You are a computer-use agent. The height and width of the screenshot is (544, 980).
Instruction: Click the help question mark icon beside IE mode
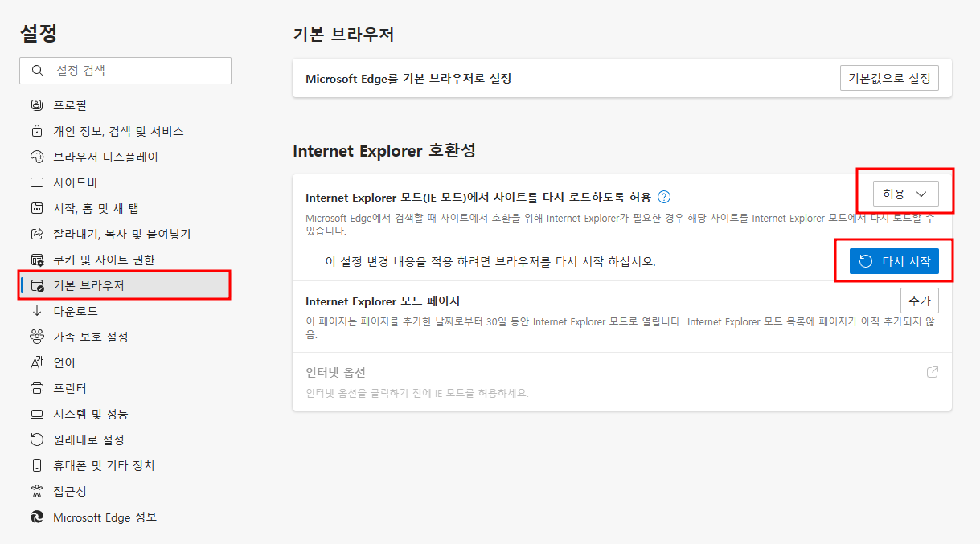[x=664, y=197]
